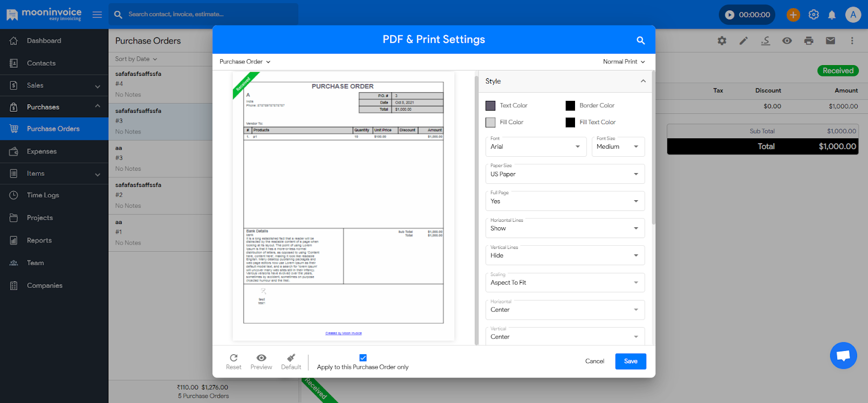Open the Paper Size dropdown
The height and width of the screenshot is (403, 868).
564,174
